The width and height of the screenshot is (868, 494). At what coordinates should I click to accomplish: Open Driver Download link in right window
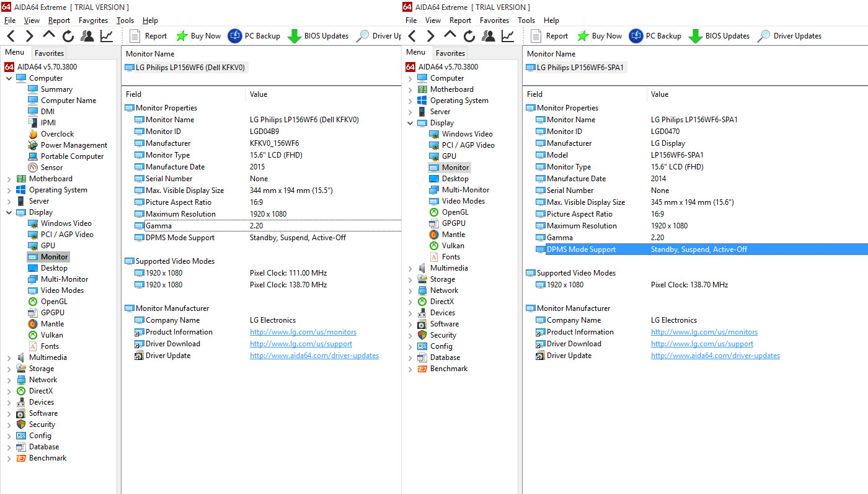pyautogui.click(x=702, y=344)
